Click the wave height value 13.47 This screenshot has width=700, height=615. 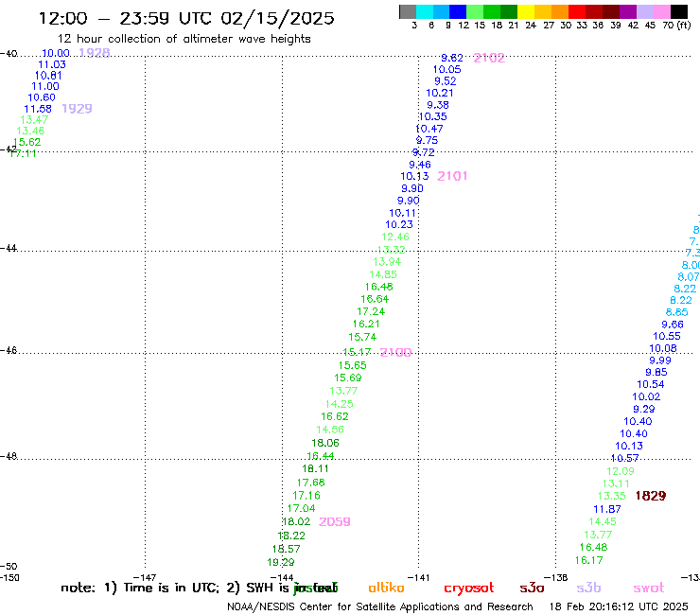34,120
